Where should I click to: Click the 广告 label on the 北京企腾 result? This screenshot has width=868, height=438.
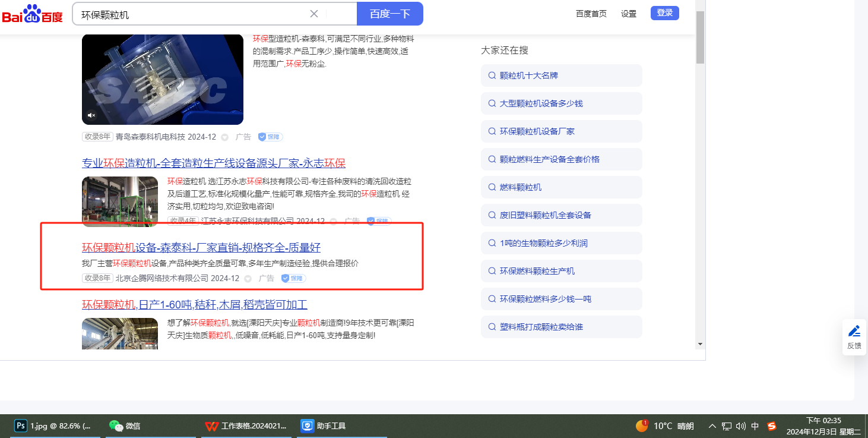click(267, 278)
